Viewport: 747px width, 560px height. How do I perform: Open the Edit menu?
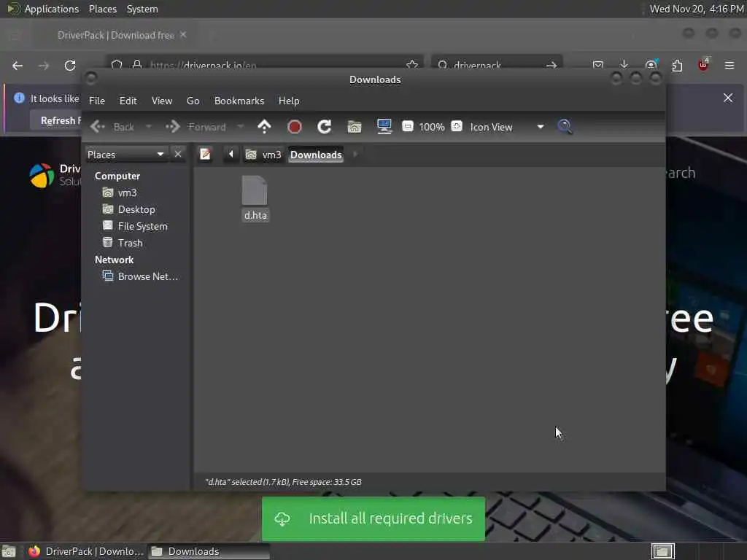[x=128, y=101]
